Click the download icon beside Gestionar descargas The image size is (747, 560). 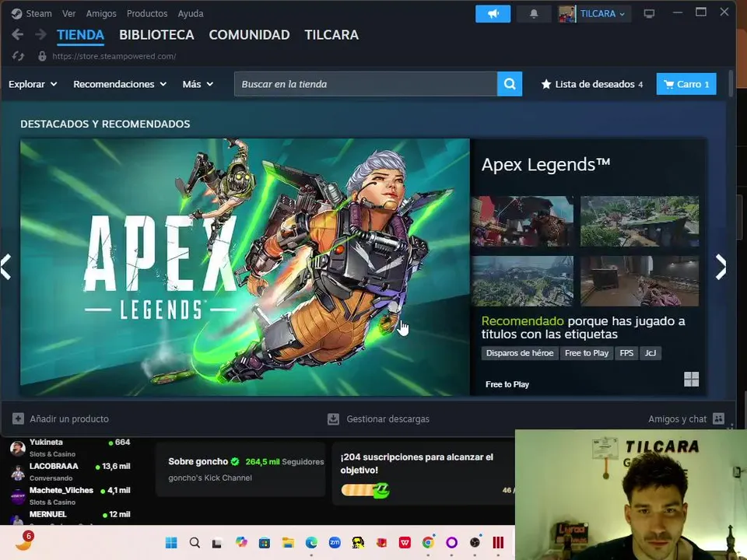click(x=334, y=419)
